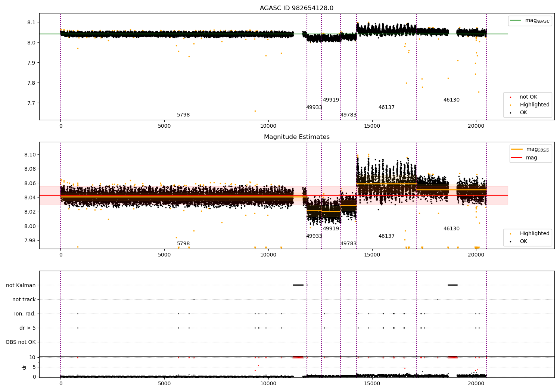560x392 pixels.
Task: Click 'OK' legend entry in middle plot
Action: click(519, 242)
